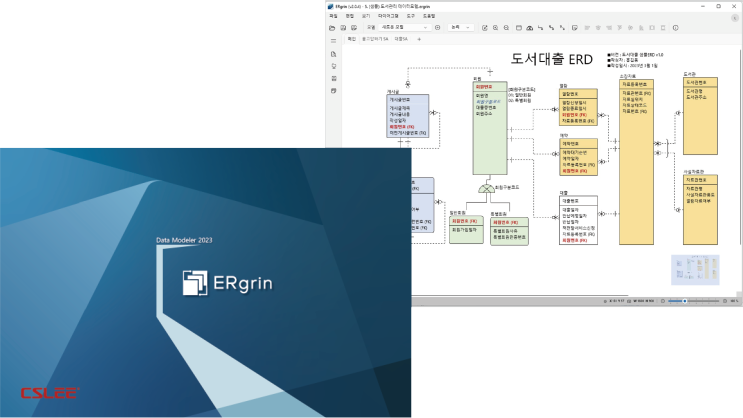Viewport: 743px width, 418px height.
Task: Click the subtype discriminator symbol under 회원
Action: coord(486,188)
